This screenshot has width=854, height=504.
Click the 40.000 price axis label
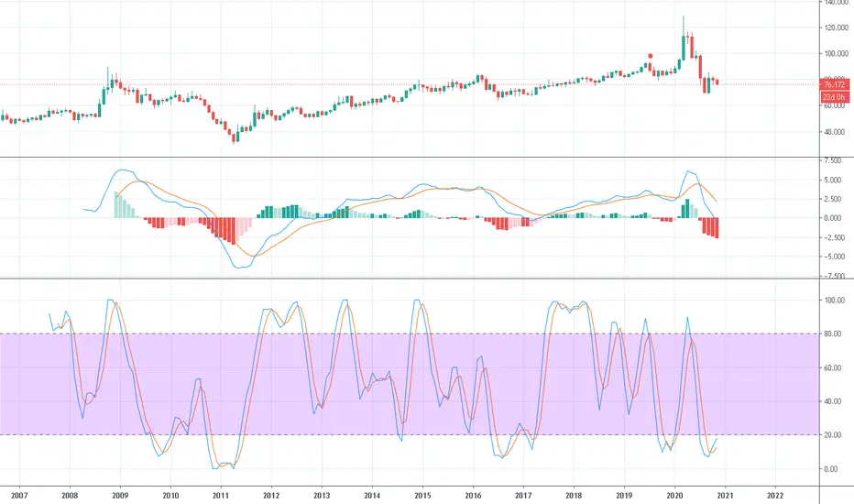click(x=836, y=132)
